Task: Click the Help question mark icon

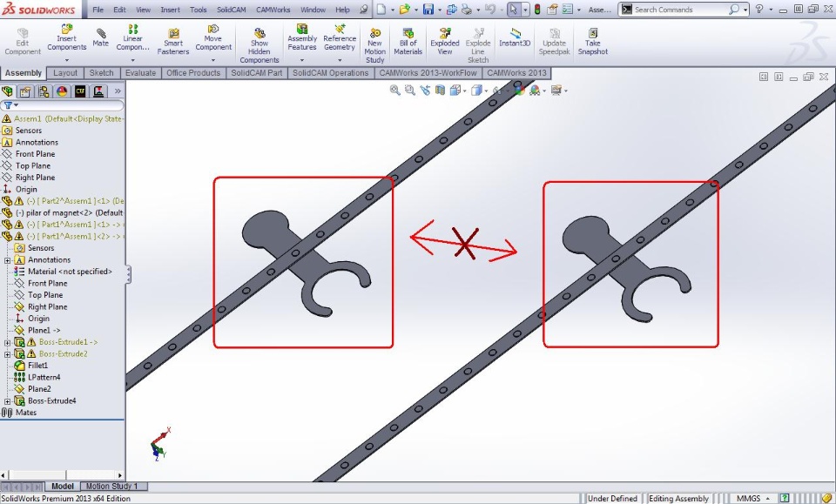Action: click(x=759, y=9)
